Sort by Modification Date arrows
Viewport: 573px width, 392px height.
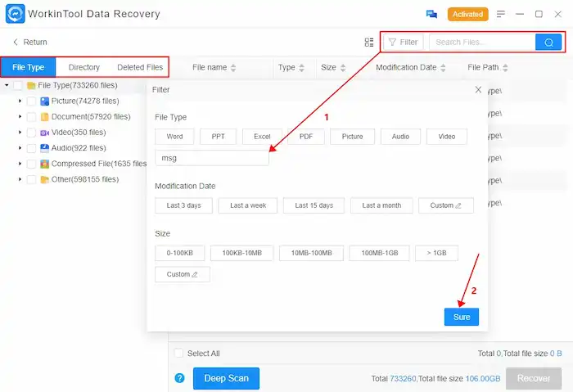[443, 68]
